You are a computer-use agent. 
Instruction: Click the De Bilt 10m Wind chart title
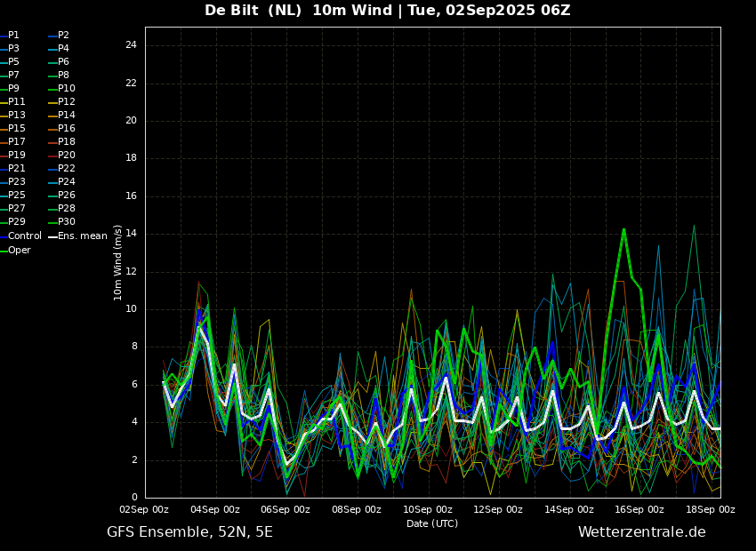click(387, 11)
